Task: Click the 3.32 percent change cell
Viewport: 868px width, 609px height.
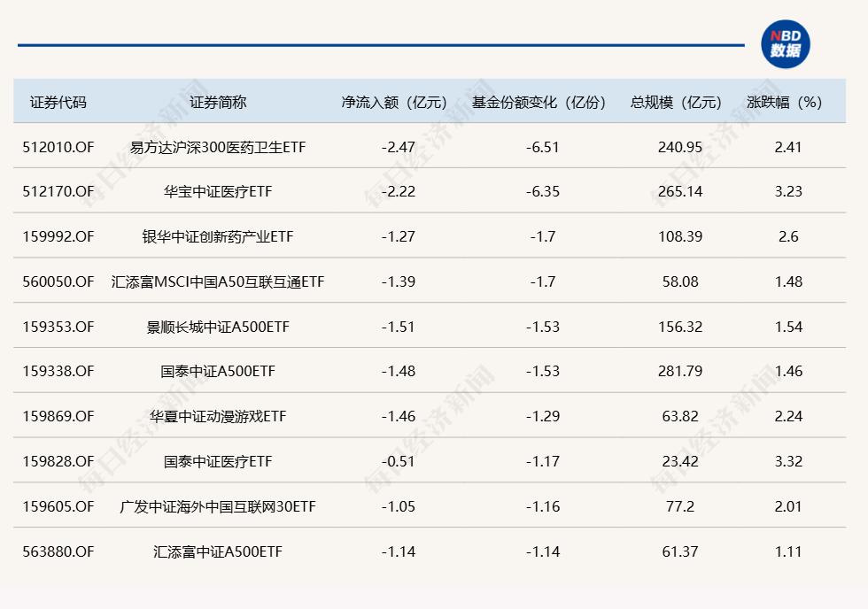Action: pos(788,461)
